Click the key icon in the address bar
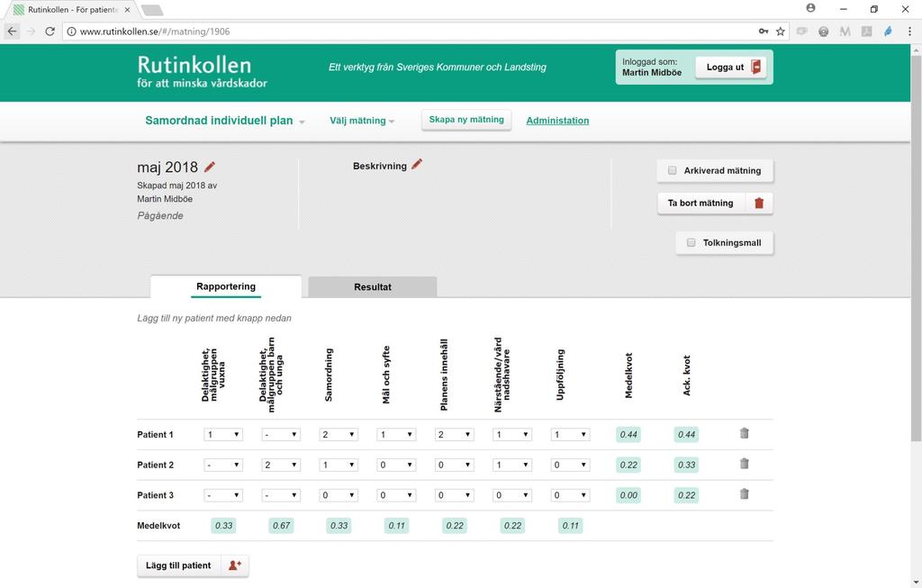The height and width of the screenshot is (588, 922). (764, 32)
